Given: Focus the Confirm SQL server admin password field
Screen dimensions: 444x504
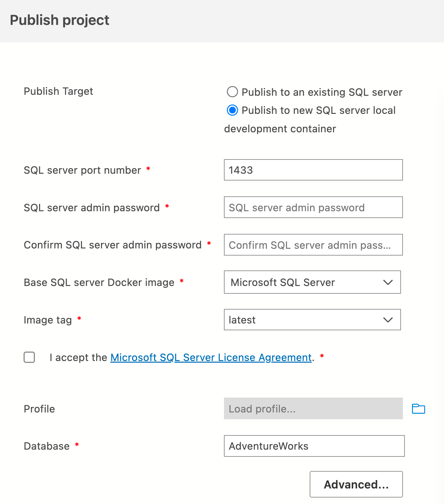Looking at the screenshot, I should (313, 245).
